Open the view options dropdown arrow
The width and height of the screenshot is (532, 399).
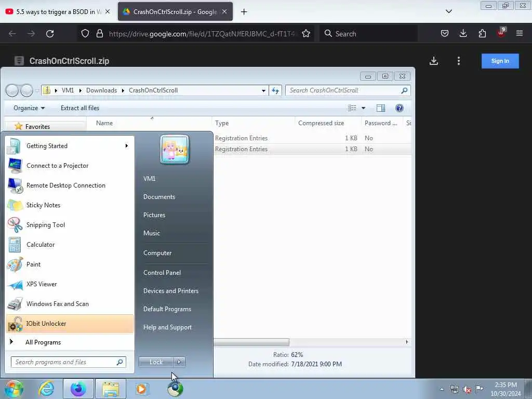click(x=363, y=108)
